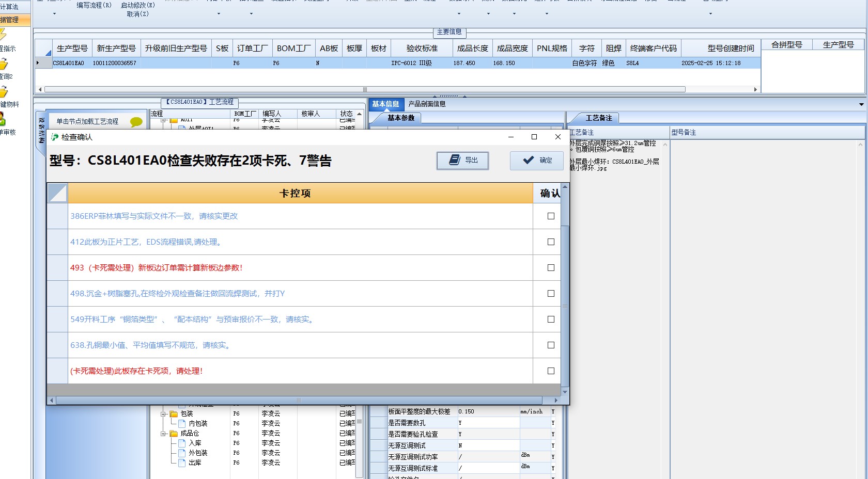Click the 主要信息 panel label
Image resolution: width=868 pixels, height=479 pixels.
[x=450, y=32]
